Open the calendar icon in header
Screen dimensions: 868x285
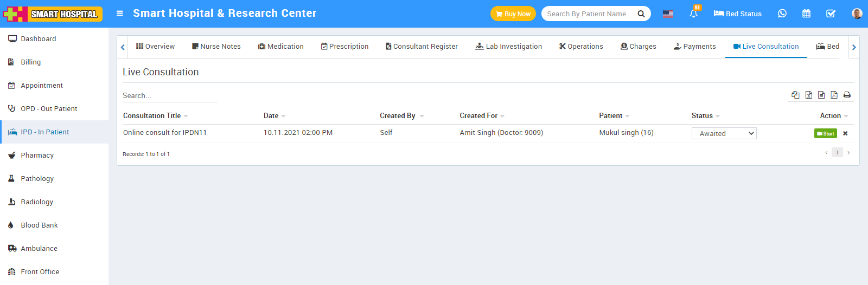806,14
